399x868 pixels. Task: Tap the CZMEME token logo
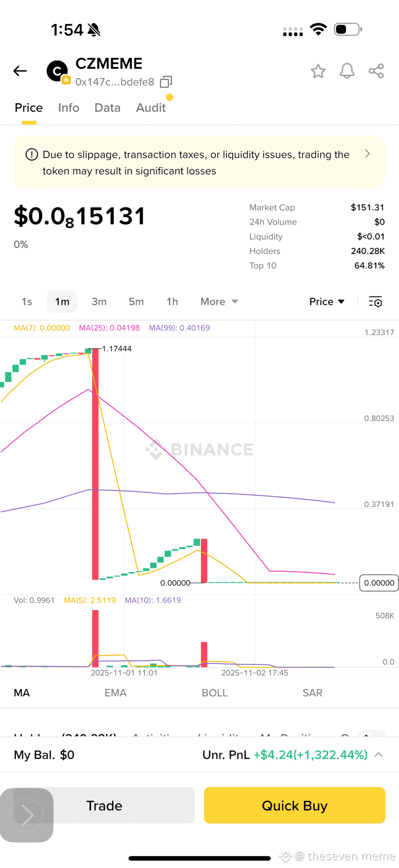(57, 71)
